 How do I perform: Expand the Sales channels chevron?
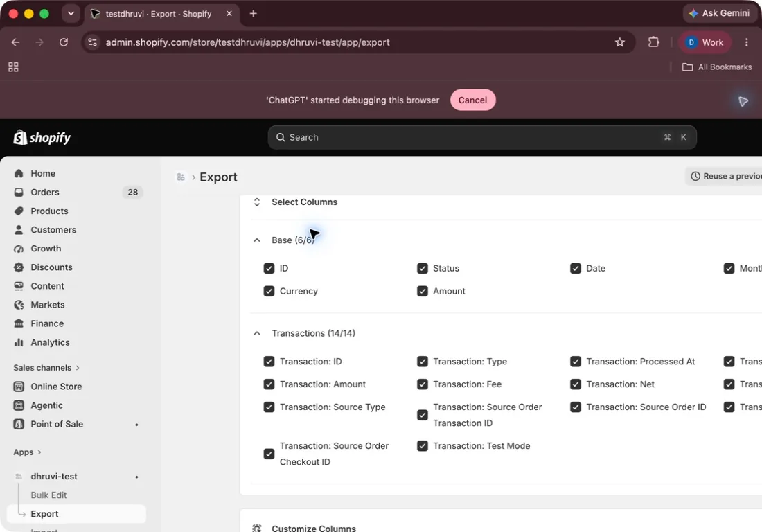tap(78, 368)
